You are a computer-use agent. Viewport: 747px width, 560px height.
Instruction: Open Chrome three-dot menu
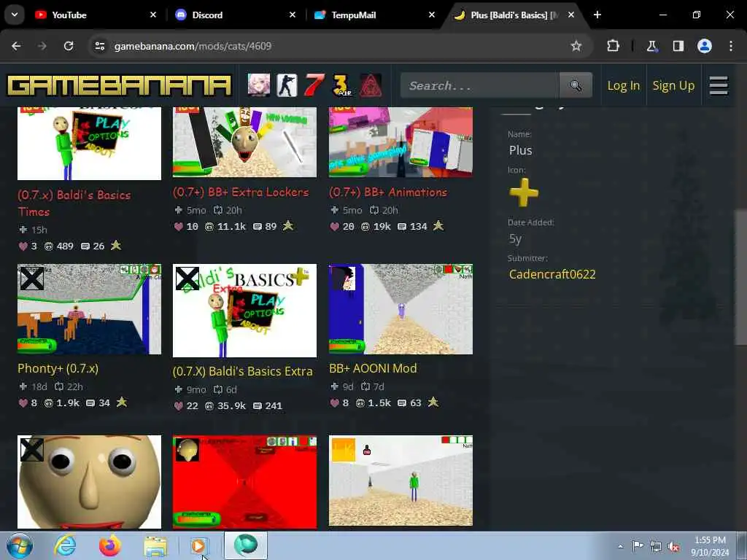(x=731, y=46)
